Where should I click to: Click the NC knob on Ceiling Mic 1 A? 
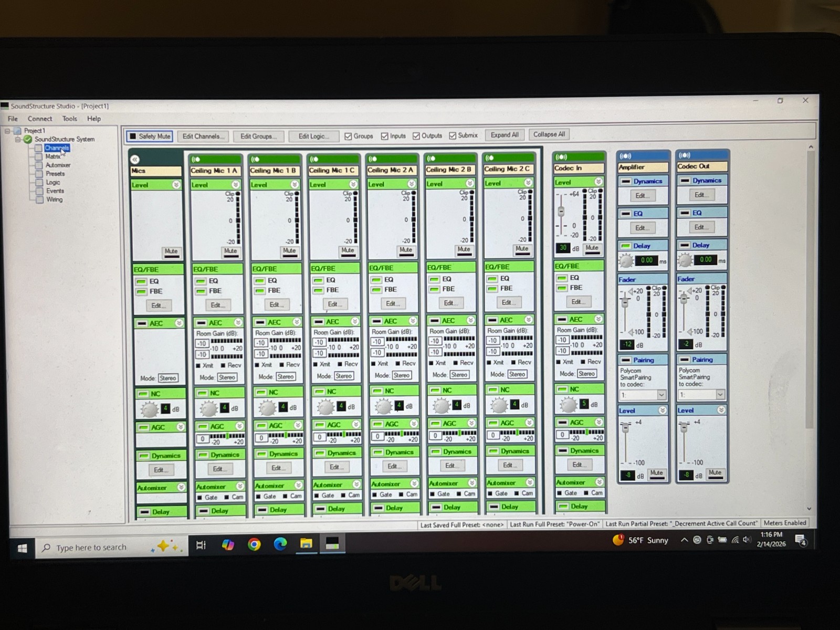click(208, 408)
